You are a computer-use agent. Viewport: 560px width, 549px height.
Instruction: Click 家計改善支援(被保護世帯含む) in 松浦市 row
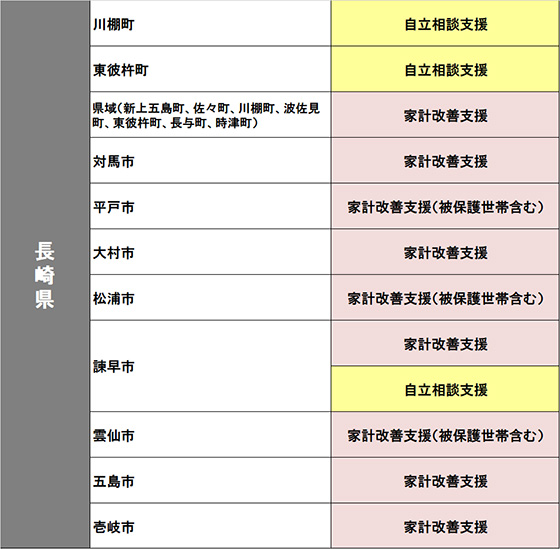pos(445,298)
